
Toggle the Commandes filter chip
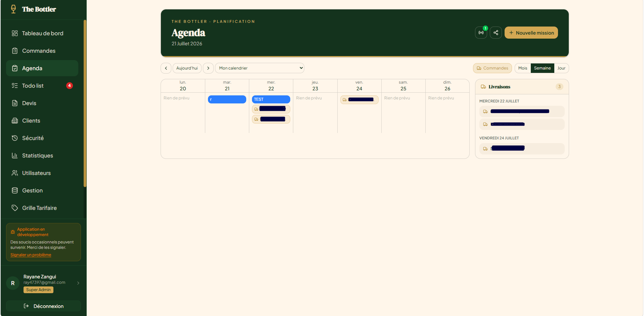492,68
